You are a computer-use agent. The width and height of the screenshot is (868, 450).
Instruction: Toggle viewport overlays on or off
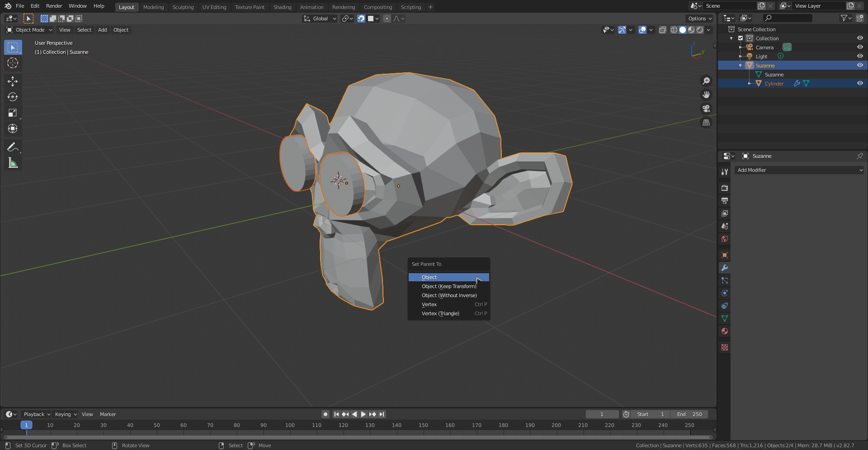[642, 30]
